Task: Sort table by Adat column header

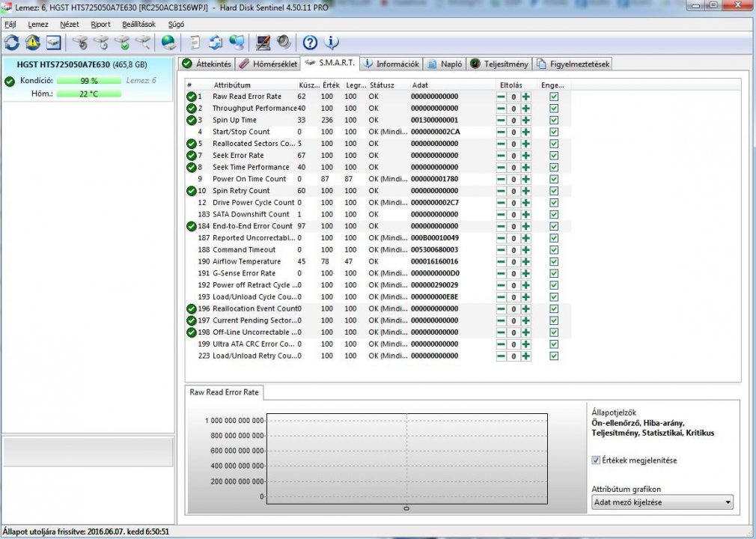Action: pos(420,85)
